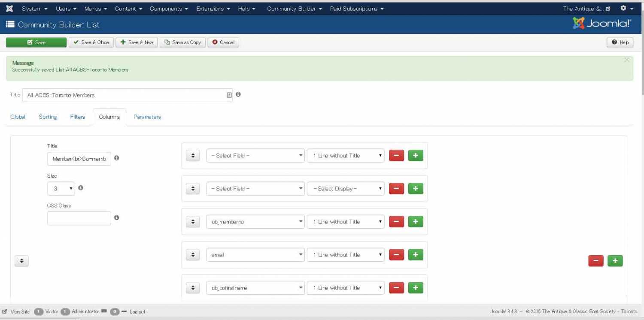Open the settings gear menu
Image resolution: width=644 pixels, height=320 pixels.
pyautogui.click(x=626, y=9)
